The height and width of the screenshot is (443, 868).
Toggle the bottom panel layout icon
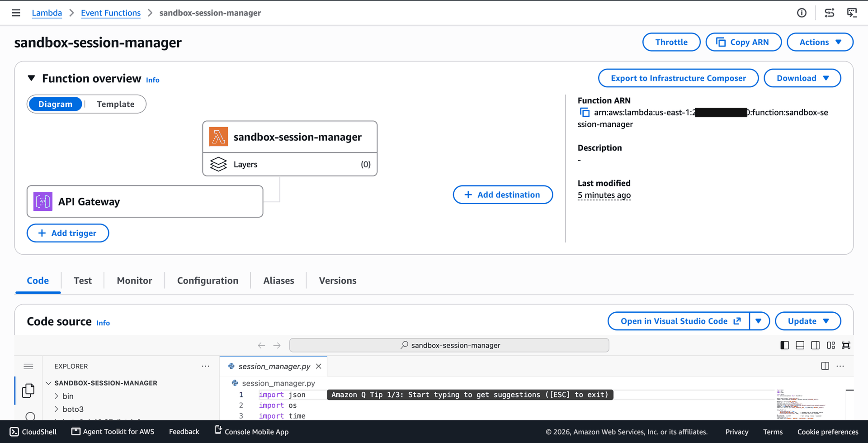(x=800, y=345)
